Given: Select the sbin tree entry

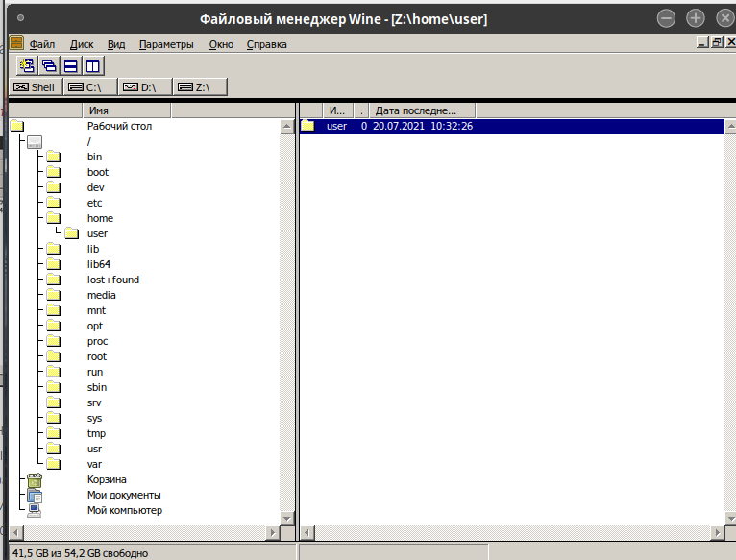Looking at the screenshot, I should click(x=97, y=387).
